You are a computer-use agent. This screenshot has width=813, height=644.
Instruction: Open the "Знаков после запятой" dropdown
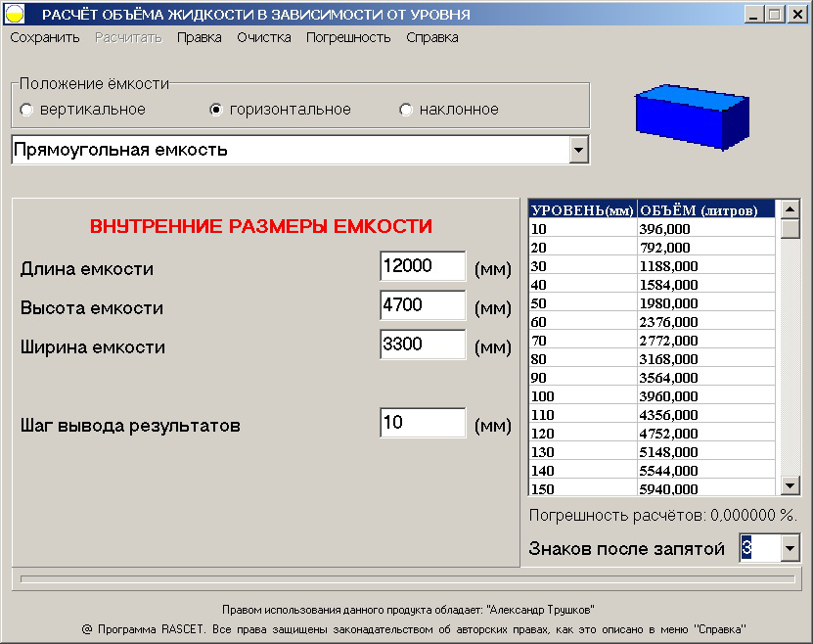tap(789, 549)
